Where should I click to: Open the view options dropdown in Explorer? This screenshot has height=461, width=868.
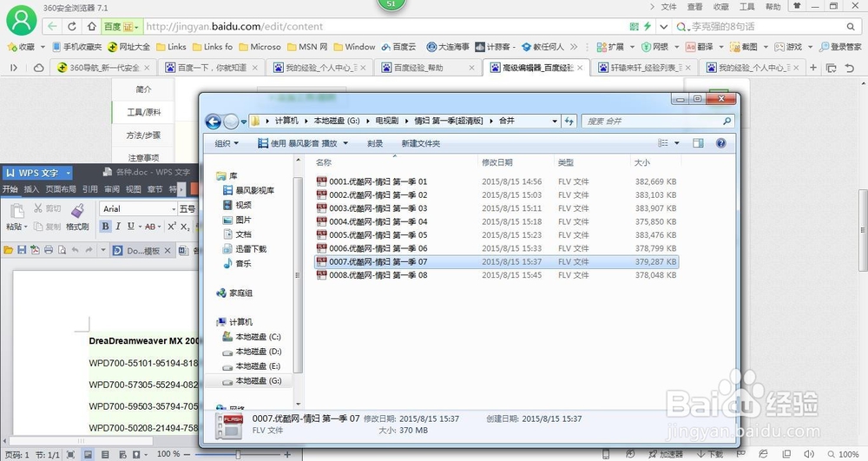676,143
